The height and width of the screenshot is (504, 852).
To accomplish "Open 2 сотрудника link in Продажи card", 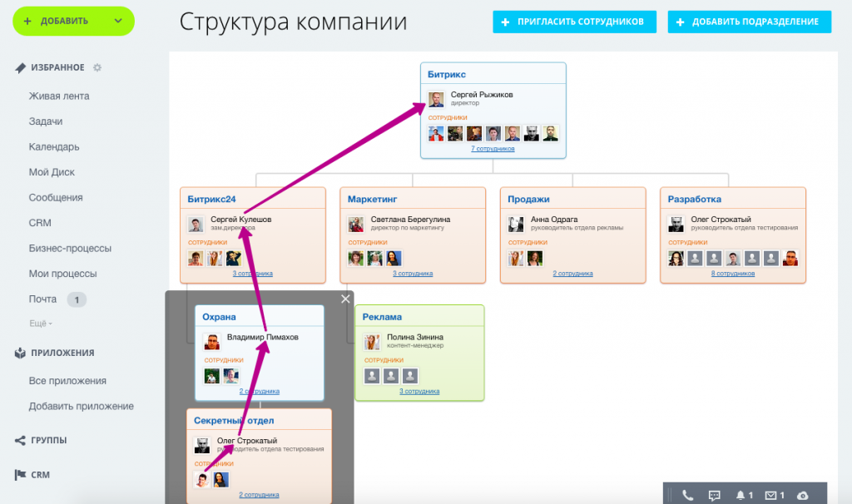I will point(572,274).
